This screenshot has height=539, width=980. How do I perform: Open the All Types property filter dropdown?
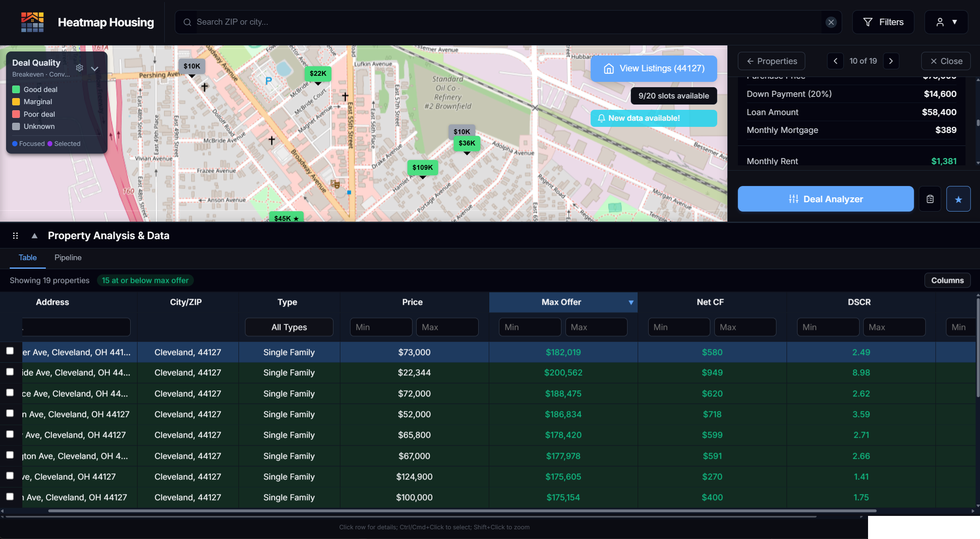tap(288, 327)
